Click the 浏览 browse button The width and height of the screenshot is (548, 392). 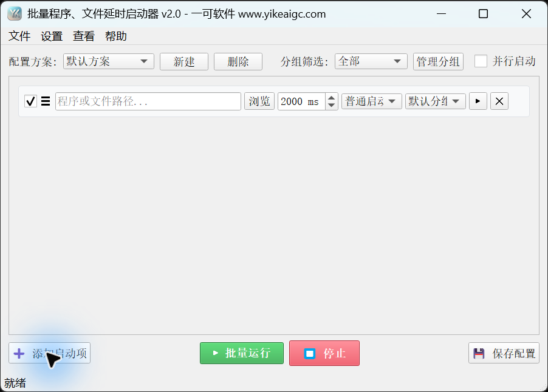(x=259, y=101)
